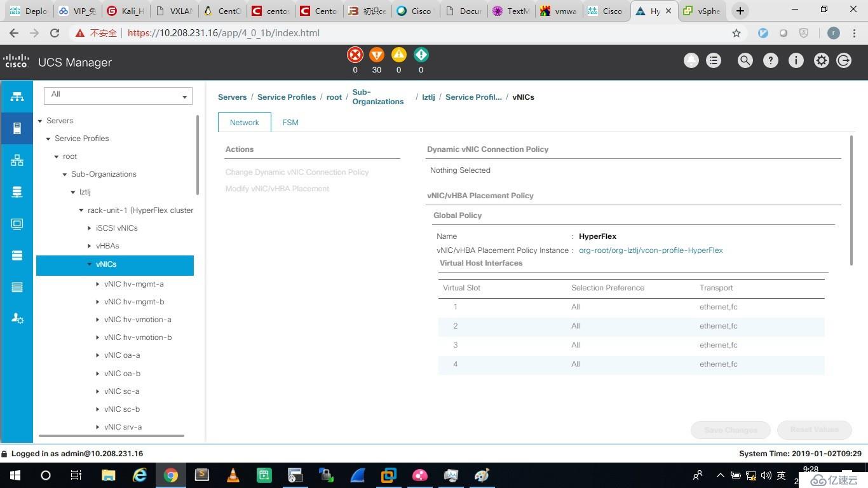Click the Selection Preference column header
This screenshot has width=868, height=488.
point(607,288)
